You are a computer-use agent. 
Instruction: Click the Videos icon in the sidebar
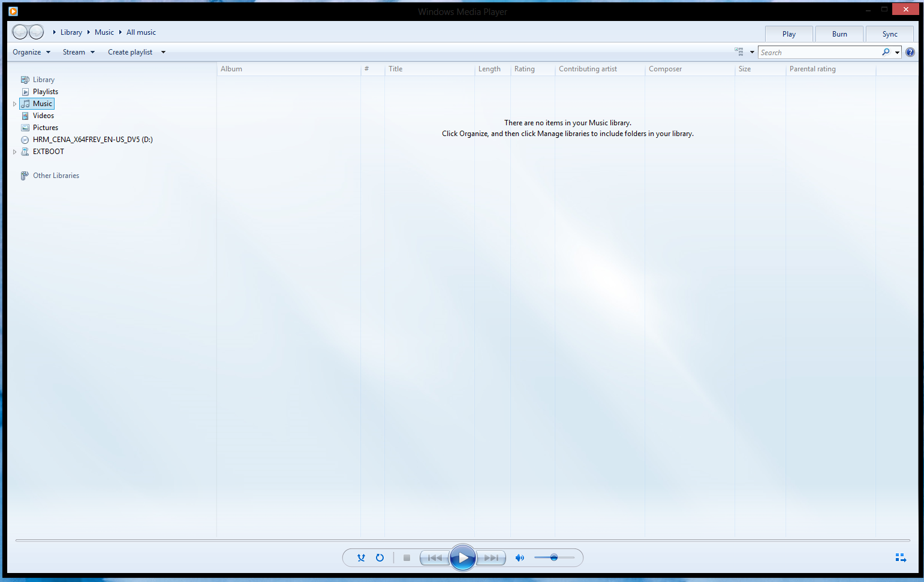25,116
